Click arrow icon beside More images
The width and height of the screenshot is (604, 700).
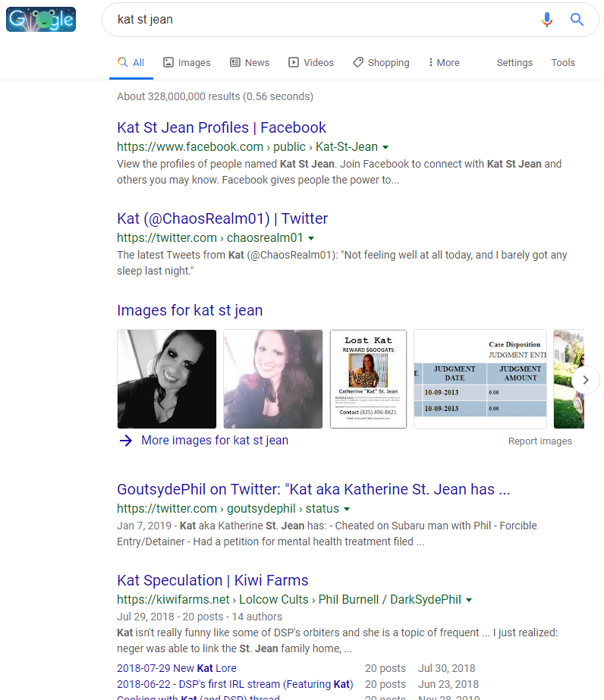pyautogui.click(x=126, y=441)
